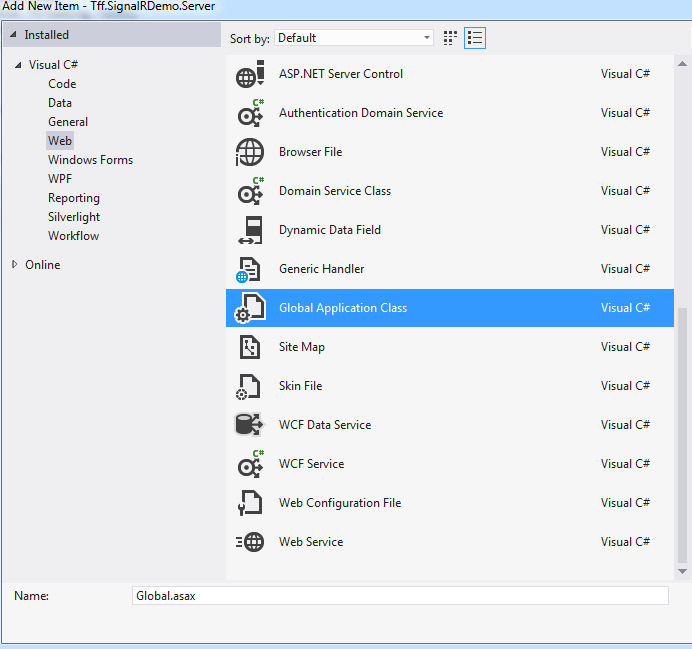Select the Dynamic Data Field icon

249,230
